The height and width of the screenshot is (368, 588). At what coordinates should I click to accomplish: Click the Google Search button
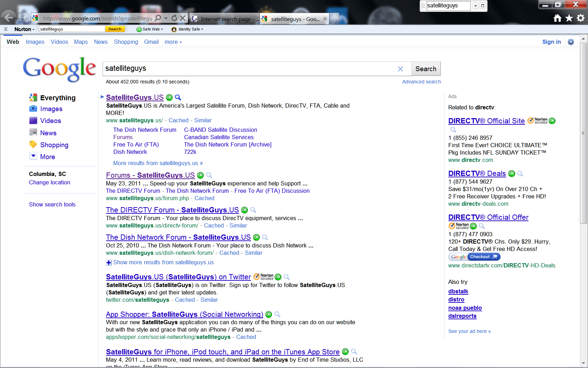[x=426, y=69]
